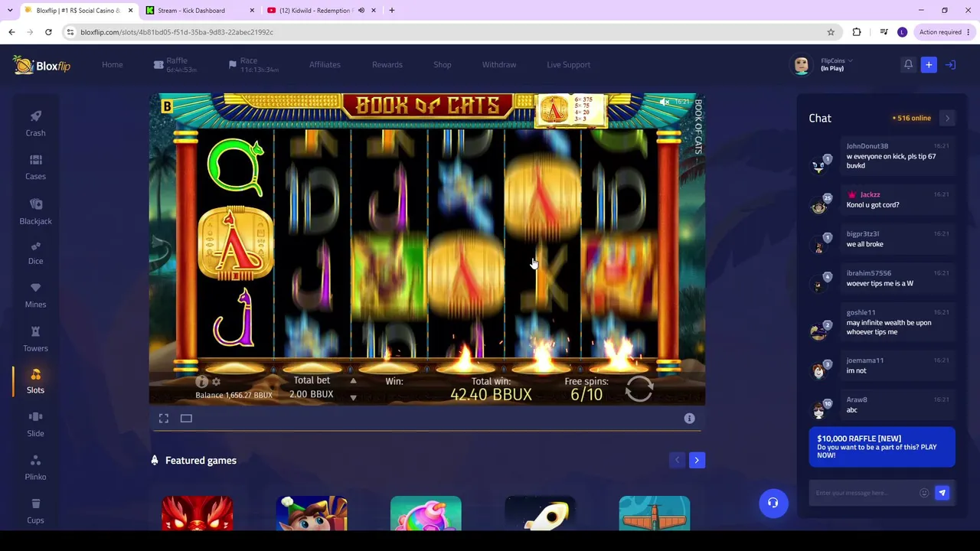The width and height of the screenshot is (980, 551).
Task: Open the red dragon featured game
Action: point(198,514)
